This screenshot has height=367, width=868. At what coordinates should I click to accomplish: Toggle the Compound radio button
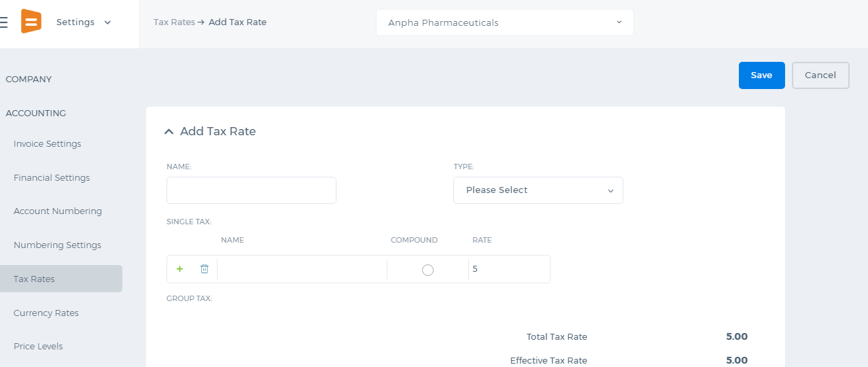428,270
